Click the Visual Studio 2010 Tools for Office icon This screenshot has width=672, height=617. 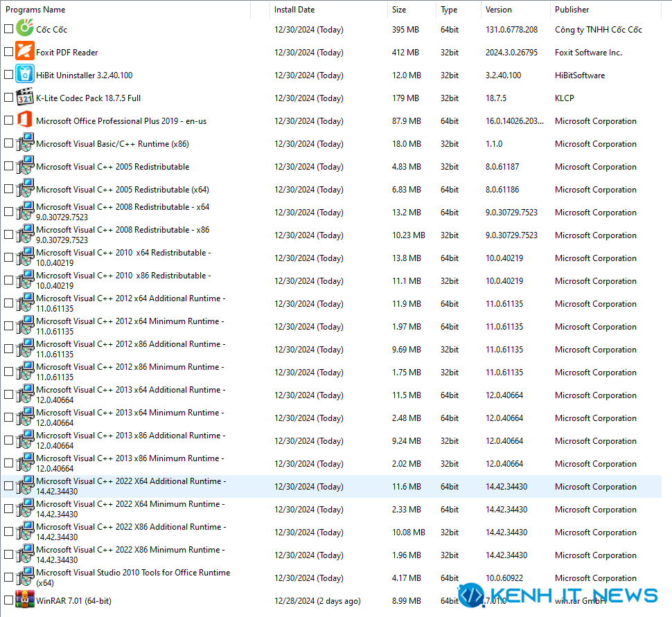coord(25,576)
